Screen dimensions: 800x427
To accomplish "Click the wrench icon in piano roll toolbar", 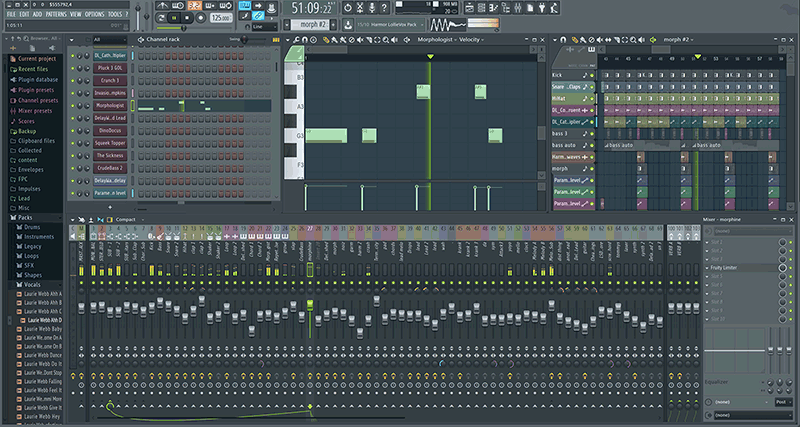I will click(296, 39).
